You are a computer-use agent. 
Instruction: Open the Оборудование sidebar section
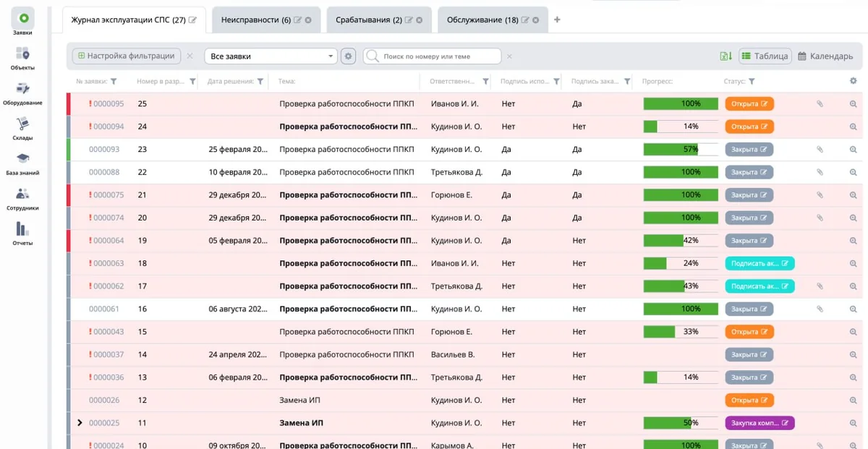pyautogui.click(x=22, y=93)
